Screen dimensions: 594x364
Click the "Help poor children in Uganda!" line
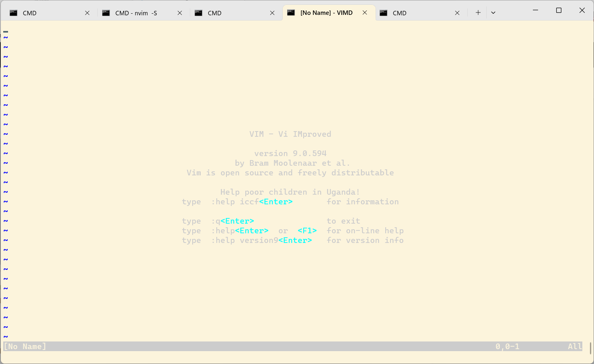290,192
